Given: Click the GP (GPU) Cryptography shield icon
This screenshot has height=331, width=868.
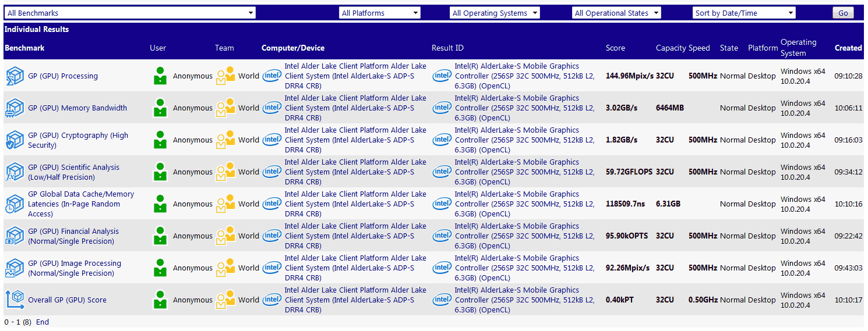Looking at the screenshot, I should (x=15, y=140).
